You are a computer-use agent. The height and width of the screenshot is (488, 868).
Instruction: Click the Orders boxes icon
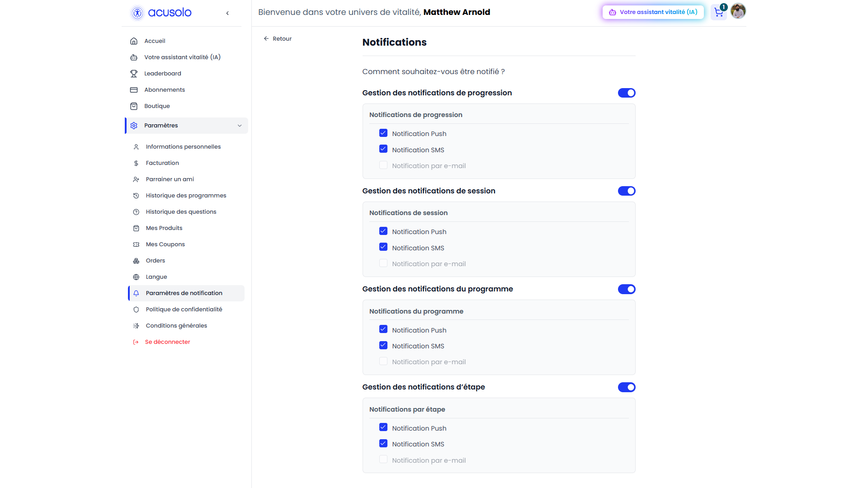136,261
